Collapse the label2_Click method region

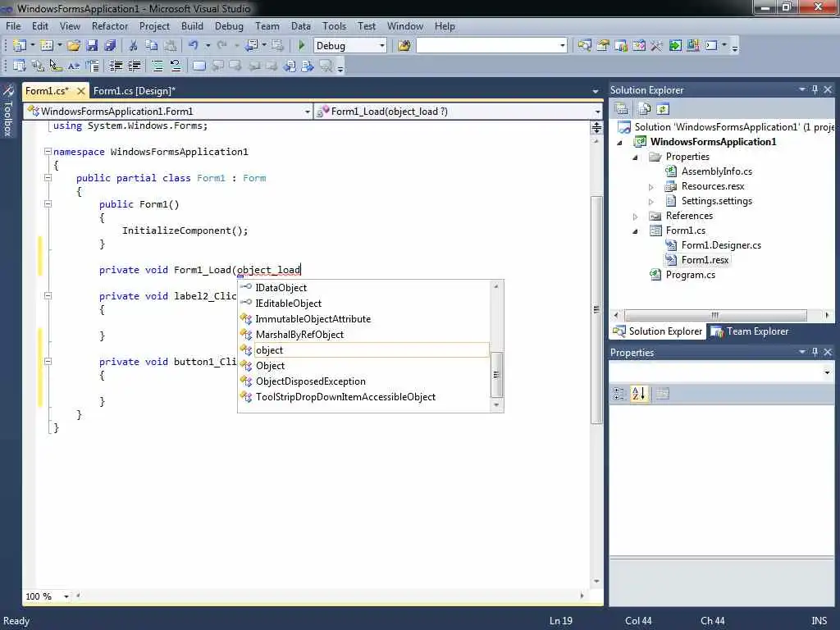[x=48, y=295]
